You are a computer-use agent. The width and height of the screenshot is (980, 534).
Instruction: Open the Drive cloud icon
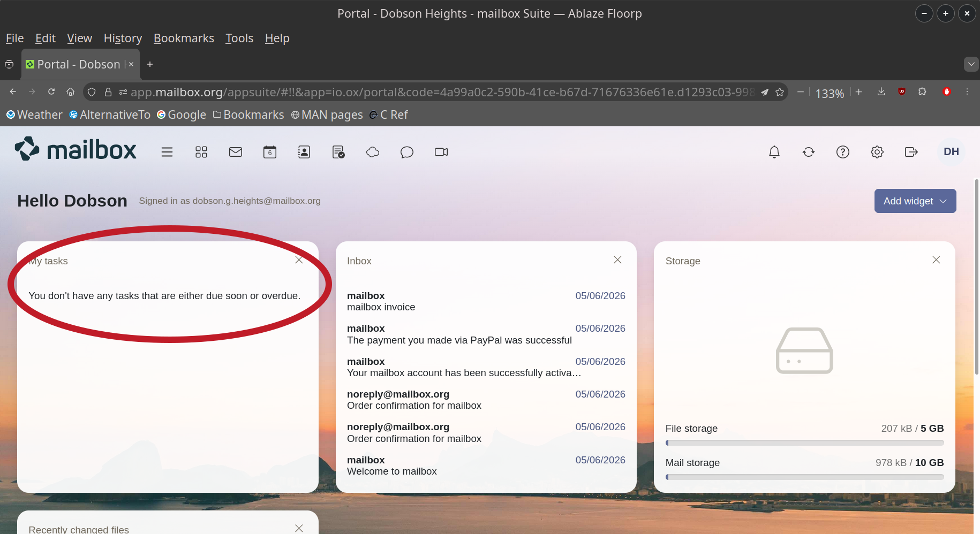click(373, 152)
